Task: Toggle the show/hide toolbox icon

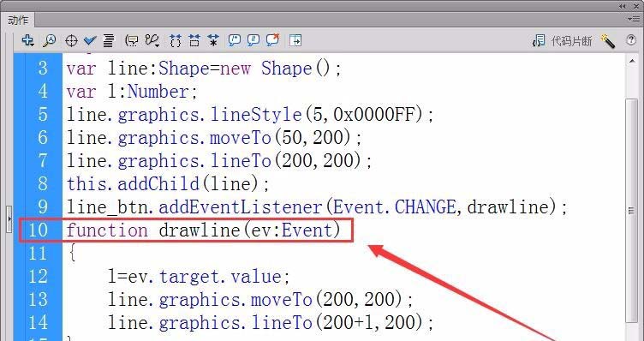Action: (x=295, y=40)
